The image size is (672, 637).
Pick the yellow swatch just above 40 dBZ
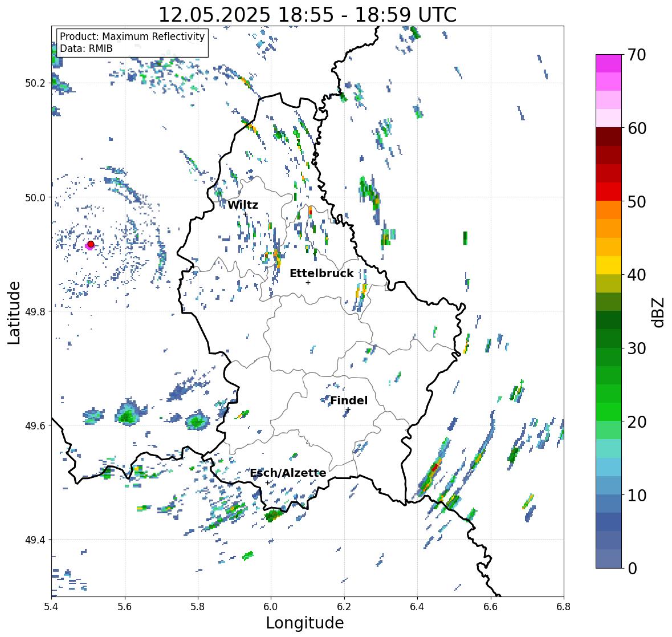609,265
